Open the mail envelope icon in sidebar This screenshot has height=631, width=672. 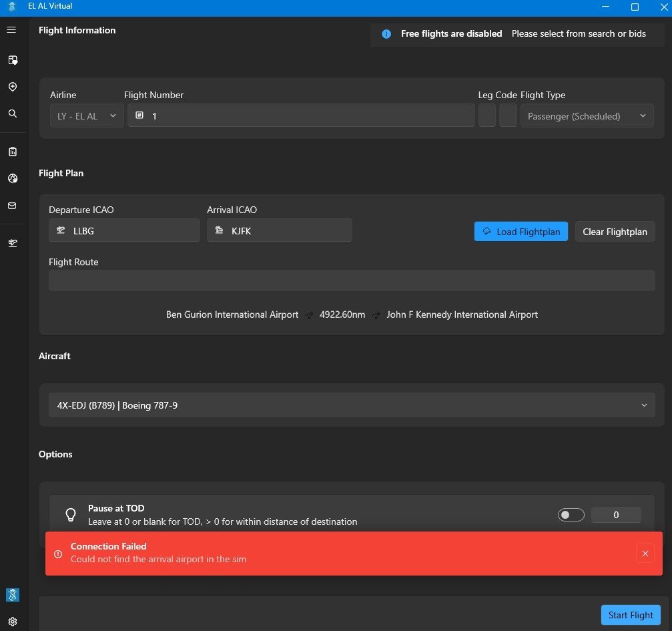[12, 206]
